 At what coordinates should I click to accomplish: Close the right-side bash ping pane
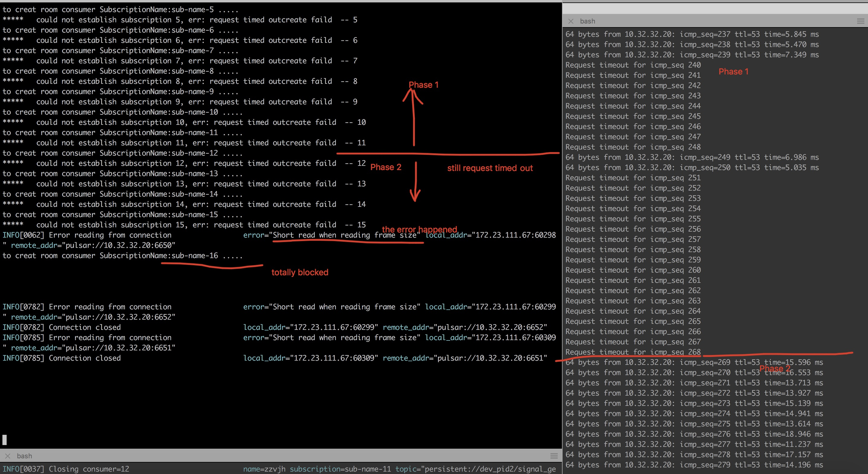(570, 21)
